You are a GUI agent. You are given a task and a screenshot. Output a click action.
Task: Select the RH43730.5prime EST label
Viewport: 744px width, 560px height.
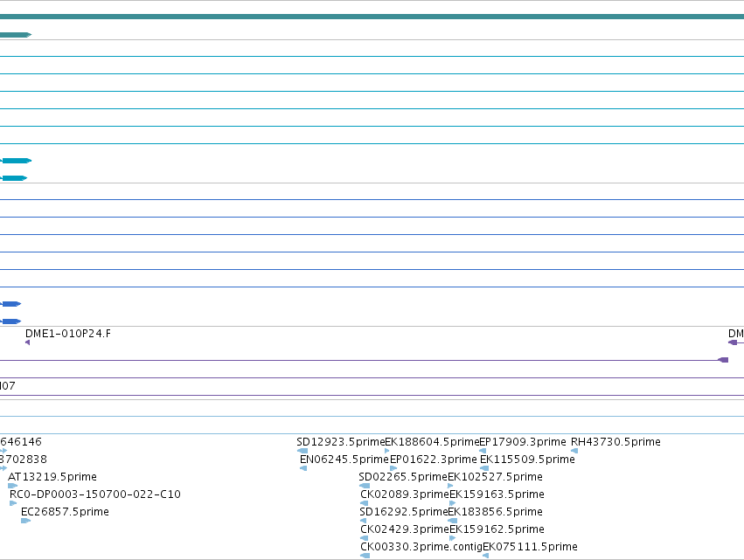(x=615, y=442)
